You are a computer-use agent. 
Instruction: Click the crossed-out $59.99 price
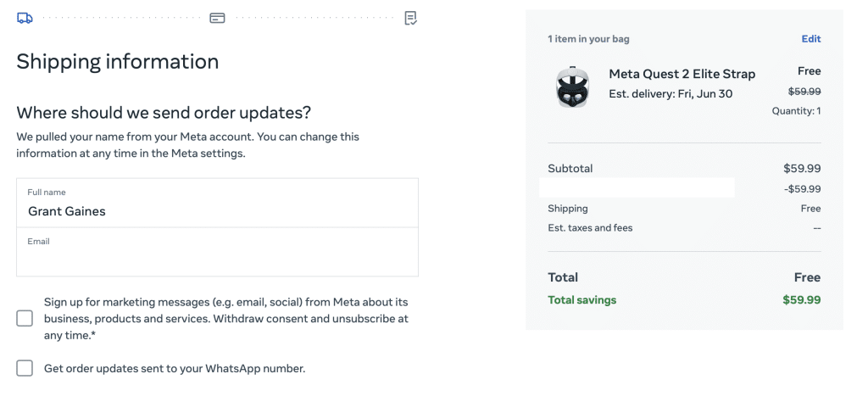pyautogui.click(x=804, y=92)
